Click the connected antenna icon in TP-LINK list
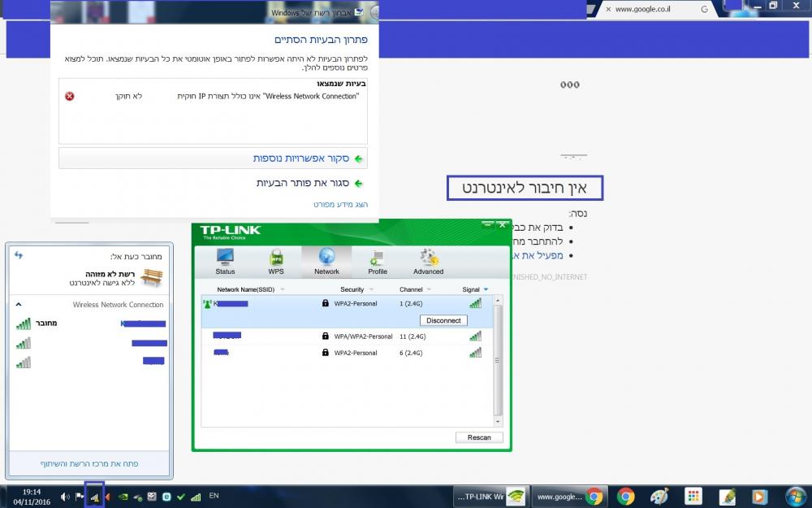 207,304
